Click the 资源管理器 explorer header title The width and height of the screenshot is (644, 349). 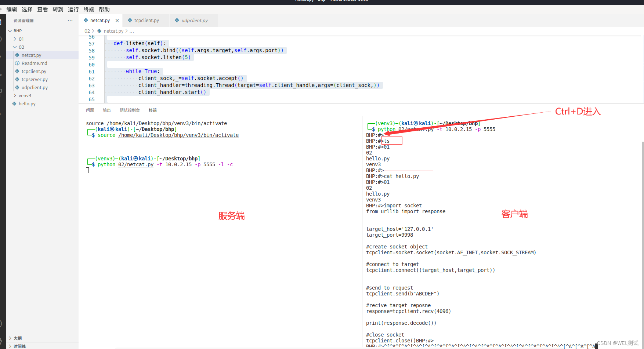click(23, 21)
